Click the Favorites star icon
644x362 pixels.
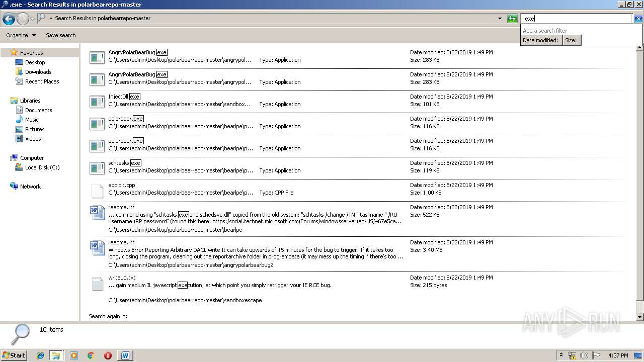pyautogui.click(x=14, y=52)
